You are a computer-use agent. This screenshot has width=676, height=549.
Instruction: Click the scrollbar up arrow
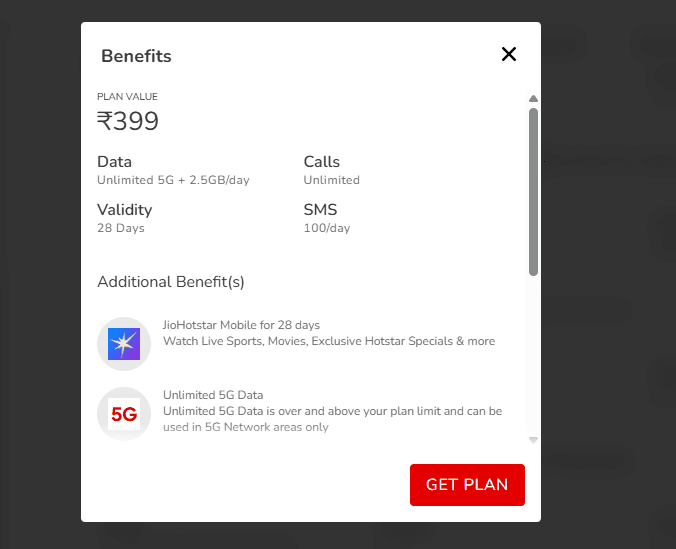(x=533, y=99)
